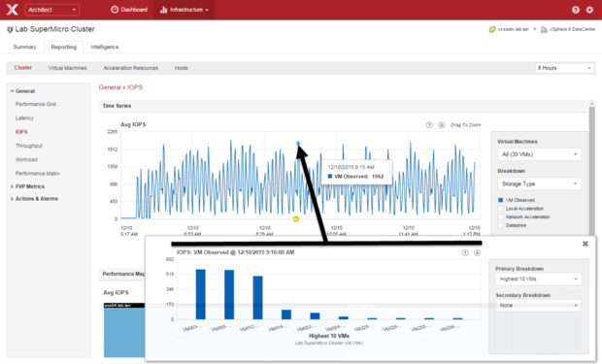
Task: Expand the FVP Metrics section
Action: pos(12,186)
